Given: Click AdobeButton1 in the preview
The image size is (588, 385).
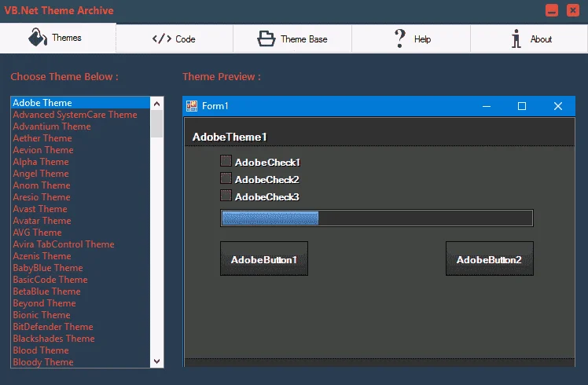Looking at the screenshot, I should click(x=264, y=258).
